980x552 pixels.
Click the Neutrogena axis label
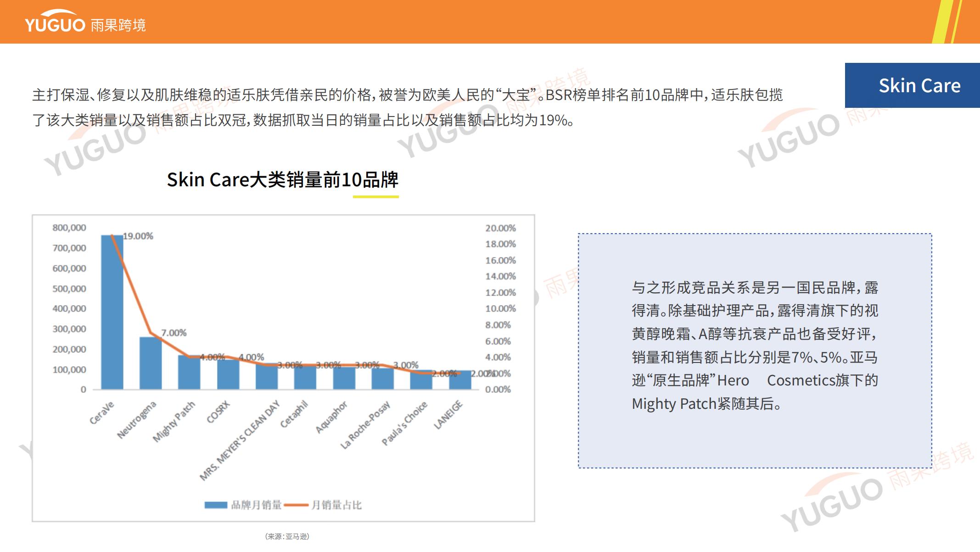(x=136, y=419)
